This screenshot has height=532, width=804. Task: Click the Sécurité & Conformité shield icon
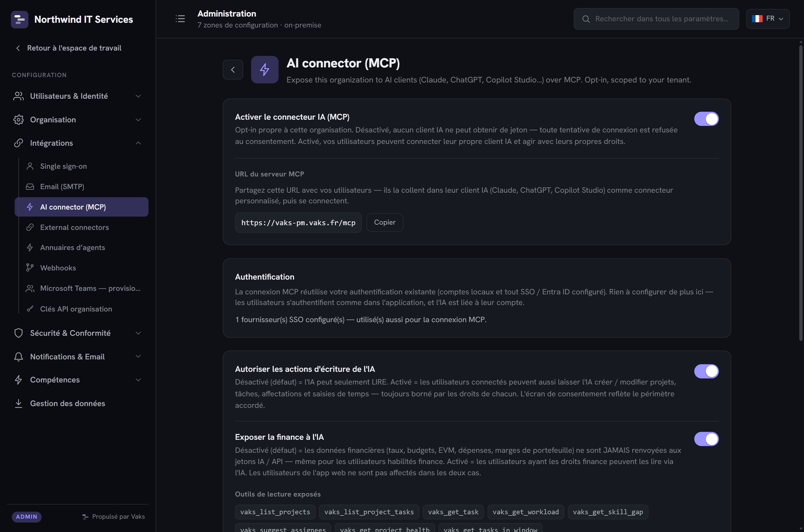pyautogui.click(x=19, y=333)
